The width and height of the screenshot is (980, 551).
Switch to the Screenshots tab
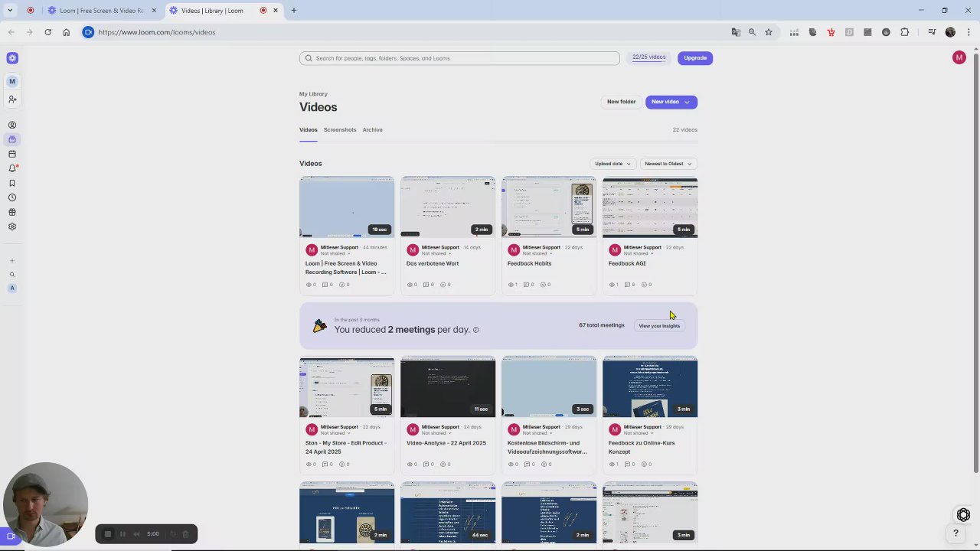(340, 130)
